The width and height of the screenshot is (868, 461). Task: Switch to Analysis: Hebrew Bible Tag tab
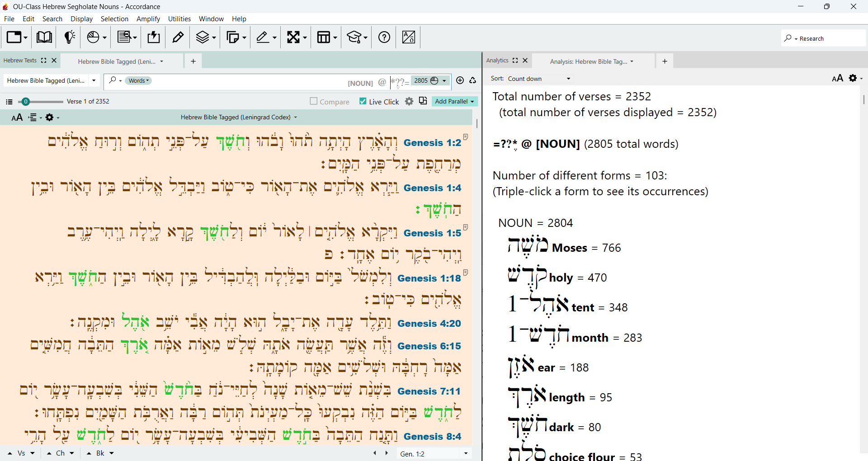pos(592,61)
